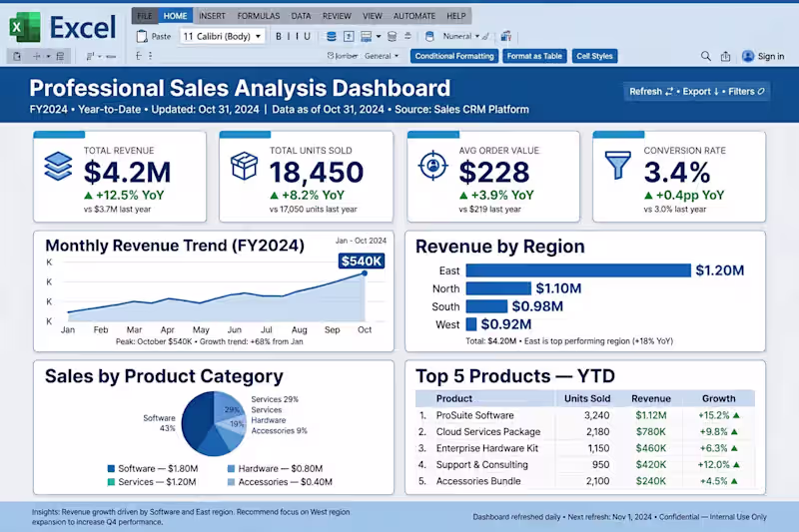
Task: Click the funnel icon on Conversion Rate card
Action: pyautogui.click(x=617, y=165)
